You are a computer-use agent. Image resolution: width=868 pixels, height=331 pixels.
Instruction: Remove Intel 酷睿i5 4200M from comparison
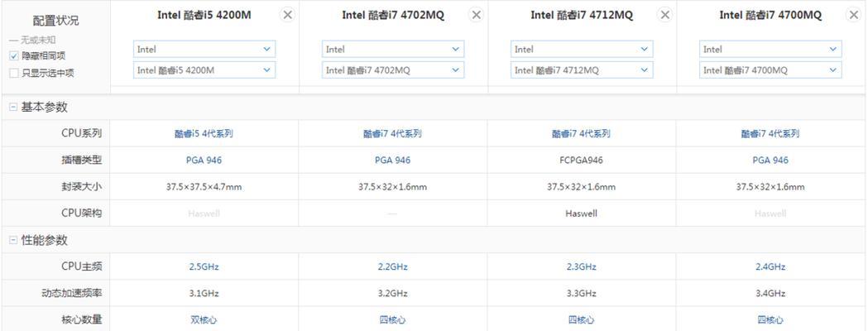point(288,15)
